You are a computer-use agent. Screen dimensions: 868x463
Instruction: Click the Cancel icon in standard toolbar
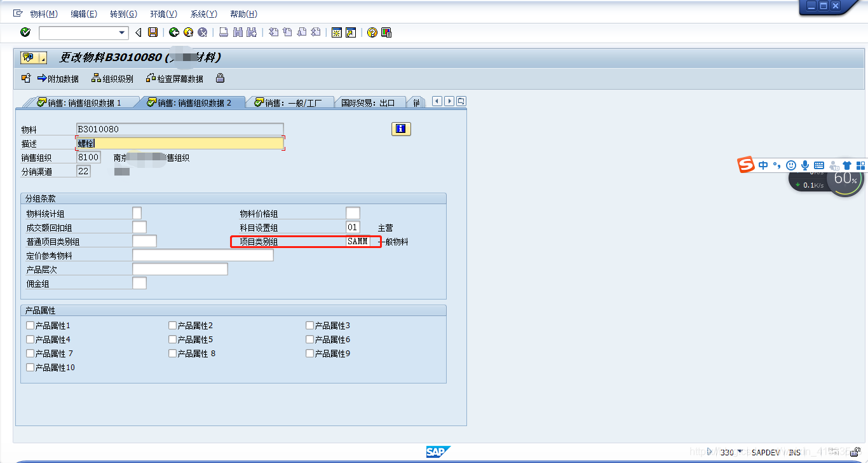coord(203,32)
